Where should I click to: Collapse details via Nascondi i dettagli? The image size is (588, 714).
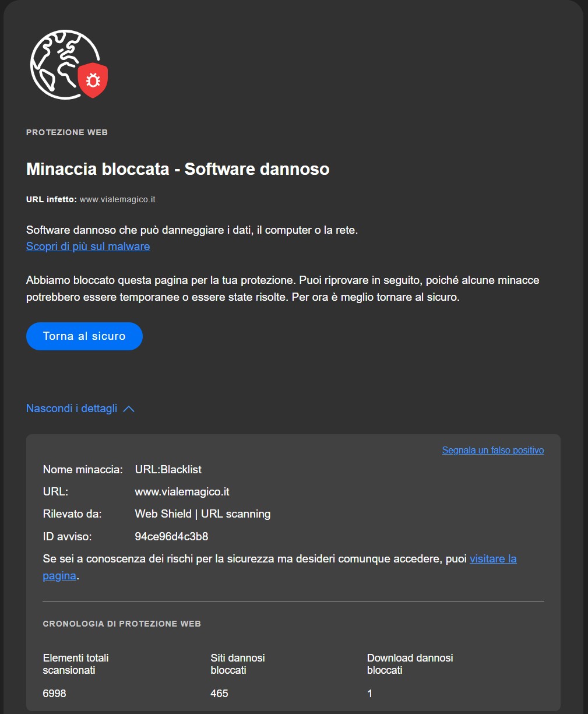tap(72, 409)
